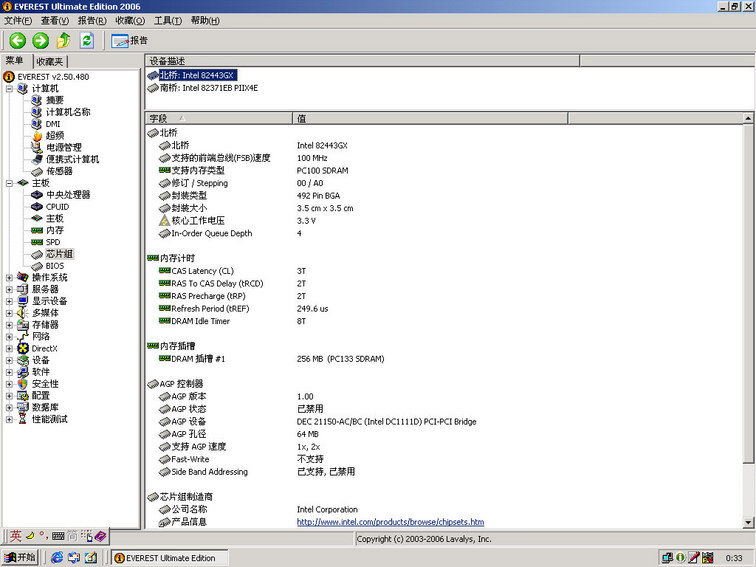Expand the DirectX tree node
The height and width of the screenshot is (567, 756).
tap(9, 349)
